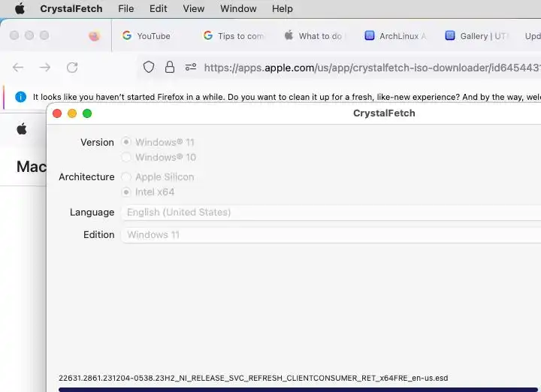This screenshot has width=541, height=392.
Task: Click the Apple favicon on What to do tab
Action: [289, 35]
